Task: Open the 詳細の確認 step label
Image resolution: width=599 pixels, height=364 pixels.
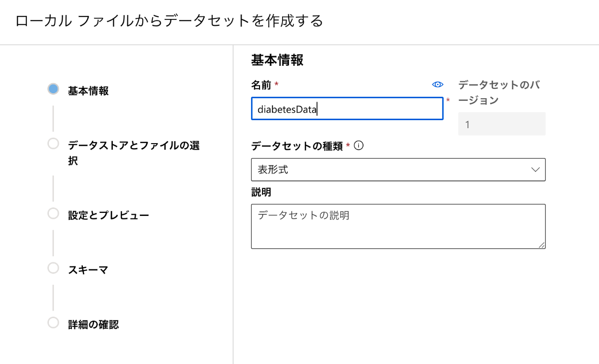Action: pos(93,325)
